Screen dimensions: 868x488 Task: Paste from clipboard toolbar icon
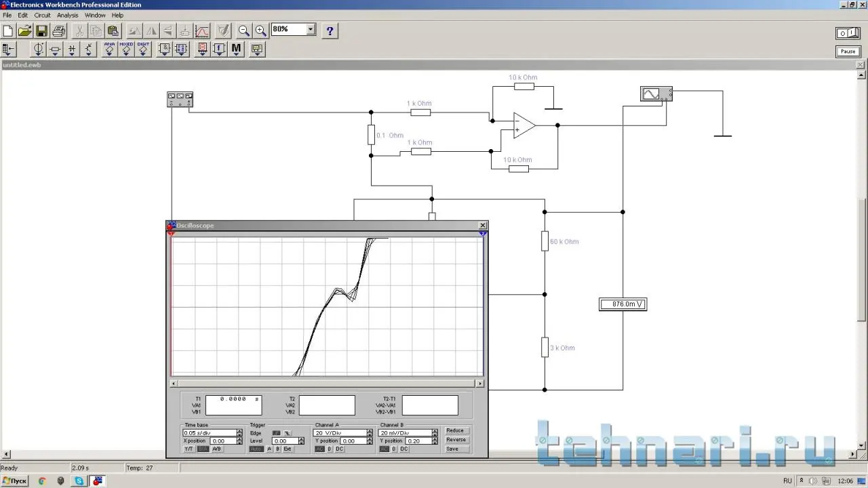point(113,30)
